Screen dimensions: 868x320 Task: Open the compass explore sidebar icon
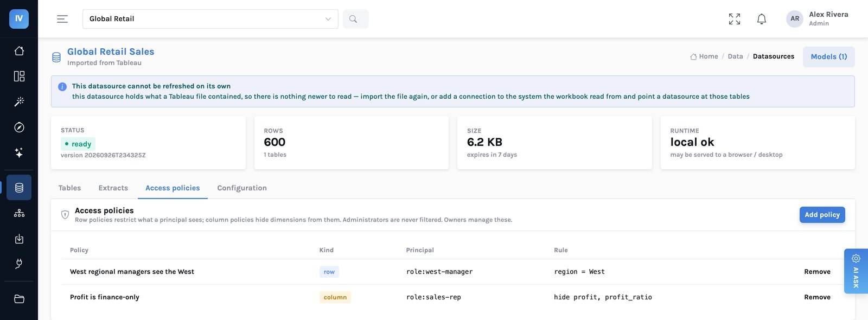coord(19,127)
